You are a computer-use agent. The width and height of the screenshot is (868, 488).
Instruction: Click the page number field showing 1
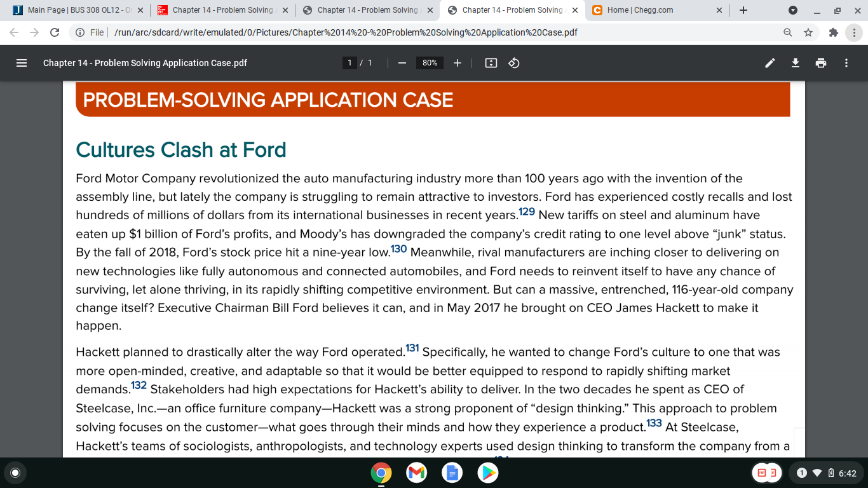[349, 63]
